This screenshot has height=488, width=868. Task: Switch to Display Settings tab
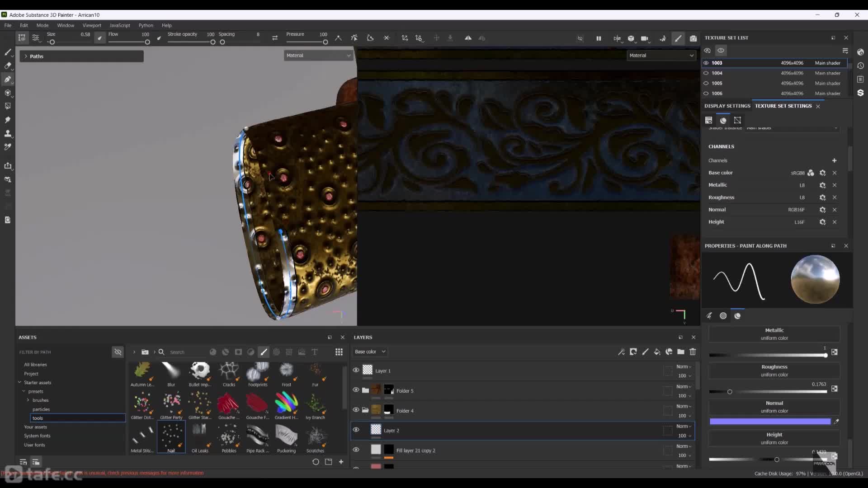tap(727, 106)
